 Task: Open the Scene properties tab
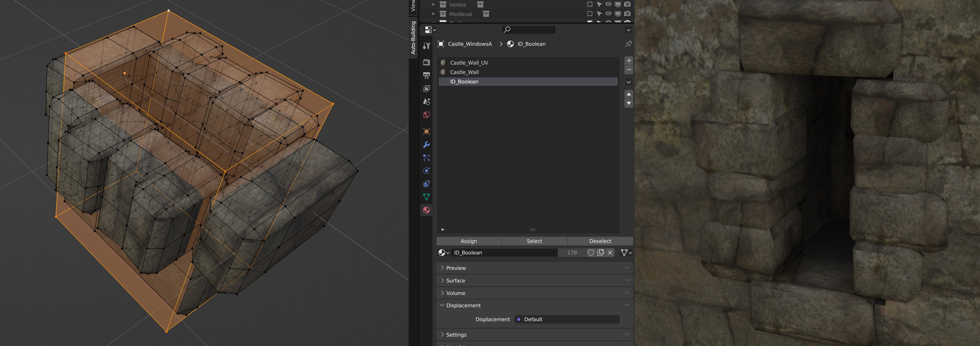point(426,102)
